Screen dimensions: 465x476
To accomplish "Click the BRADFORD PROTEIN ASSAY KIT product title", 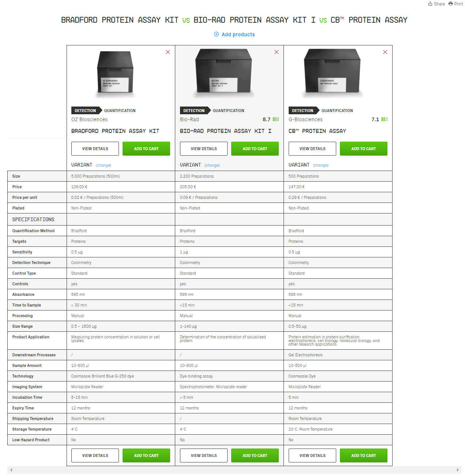I will [115, 131].
